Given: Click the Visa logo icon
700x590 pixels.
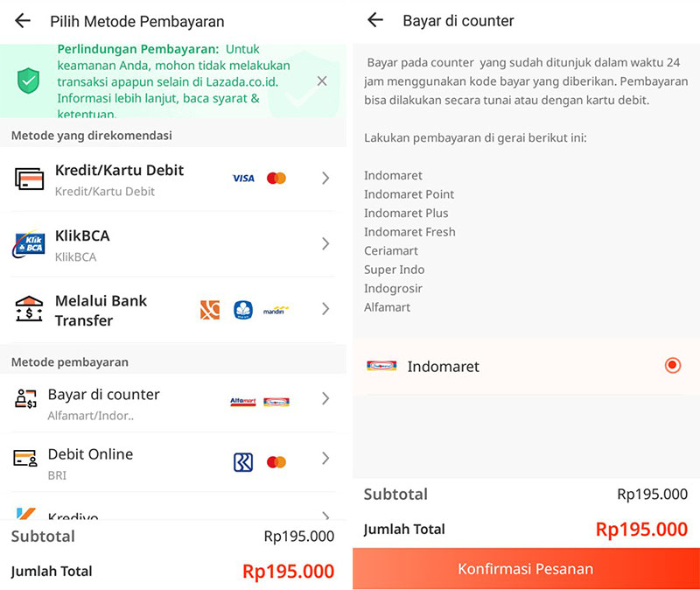Looking at the screenshot, I should (242, 178).
